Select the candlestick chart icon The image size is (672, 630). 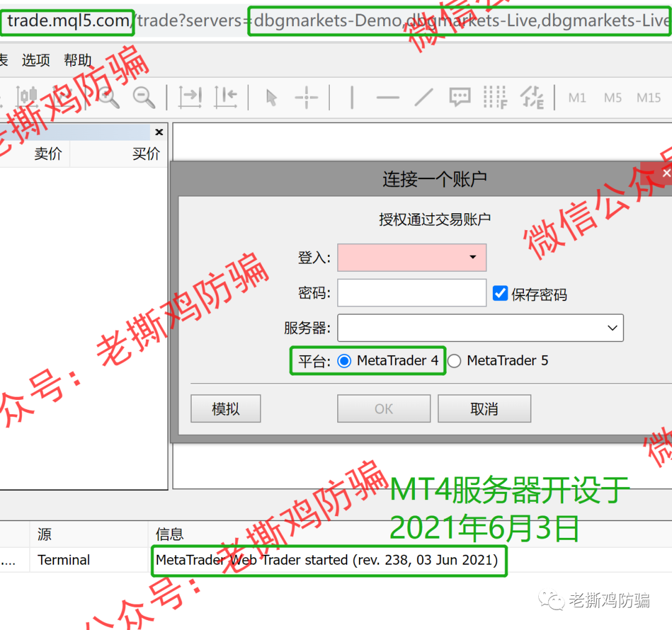[27, 97]
